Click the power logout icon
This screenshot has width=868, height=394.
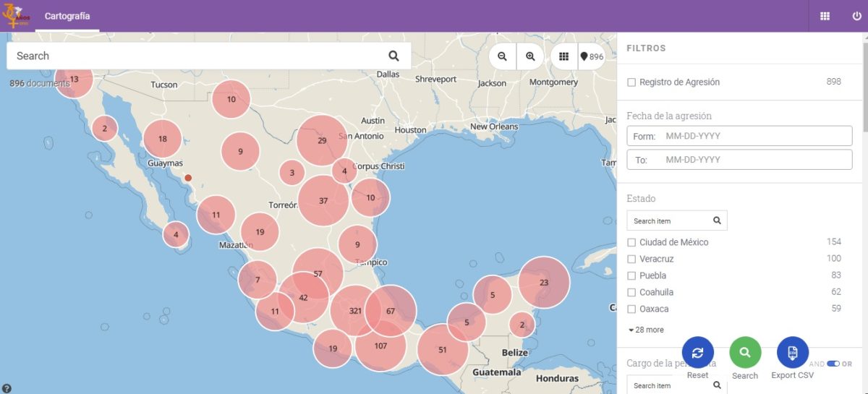click(856, 16)
